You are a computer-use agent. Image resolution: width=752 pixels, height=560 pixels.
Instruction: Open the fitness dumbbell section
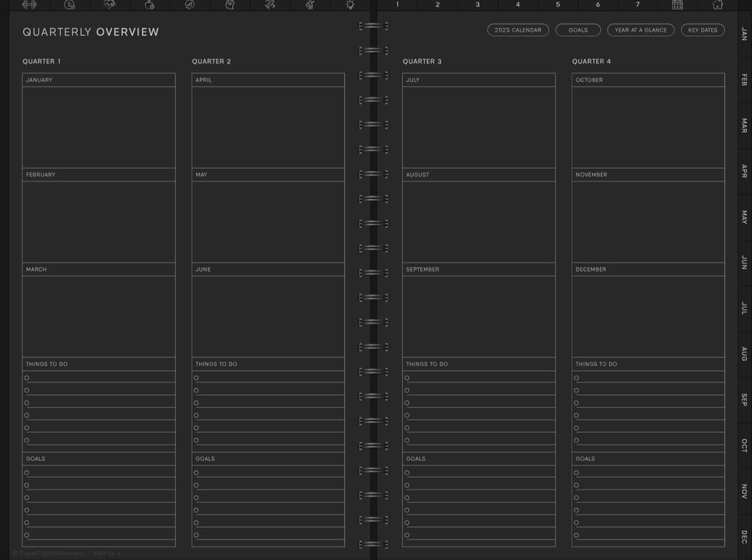(x=29, y=5)
